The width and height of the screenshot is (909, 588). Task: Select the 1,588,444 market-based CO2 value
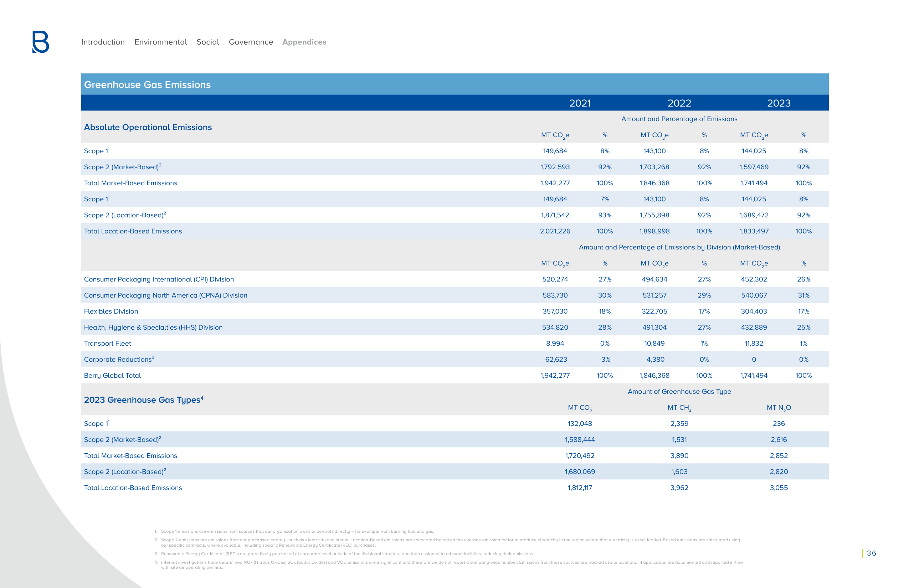coord(580,439)
